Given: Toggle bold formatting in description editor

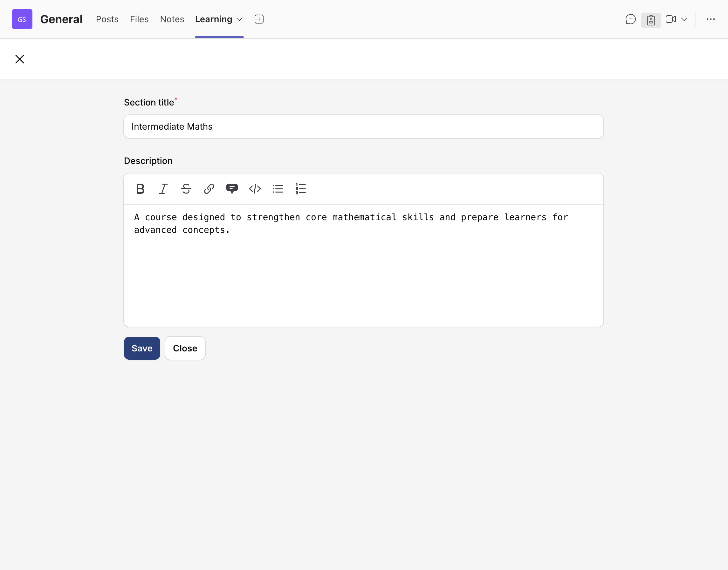Looking at the screenshot, I should 140,189.
